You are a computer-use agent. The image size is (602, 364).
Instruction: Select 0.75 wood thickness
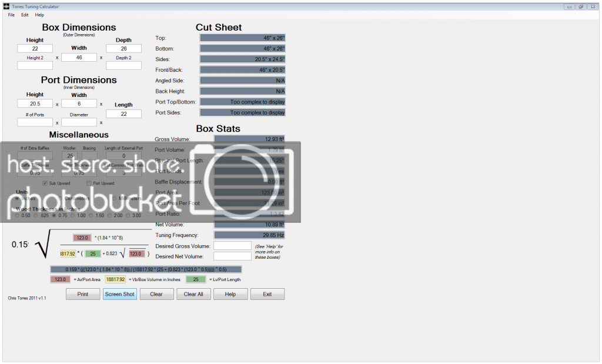(54, 215)
